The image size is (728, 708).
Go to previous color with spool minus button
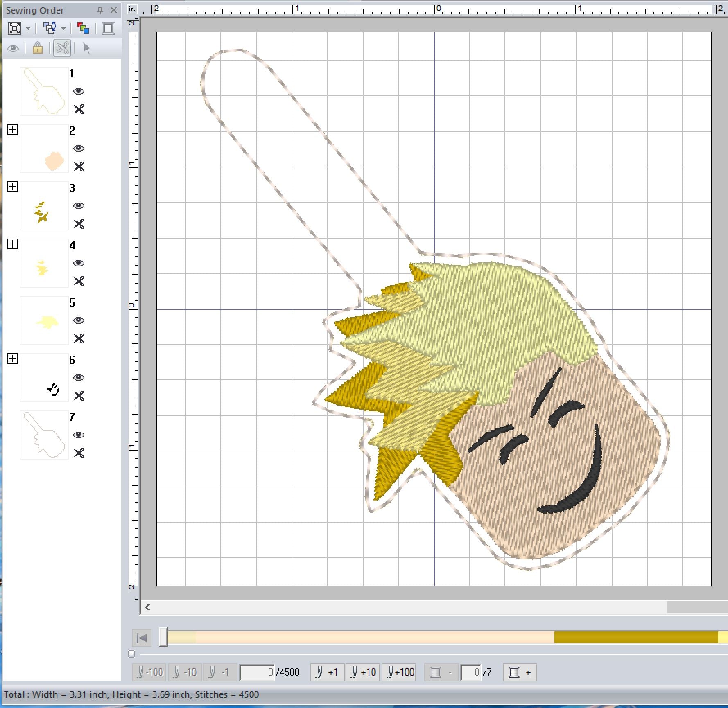click(441, 672)
